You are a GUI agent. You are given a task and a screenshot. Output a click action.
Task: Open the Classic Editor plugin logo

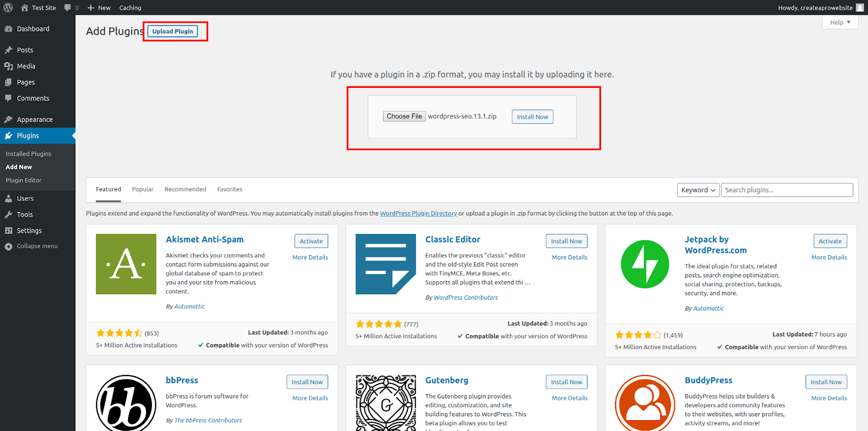[386, 264]
